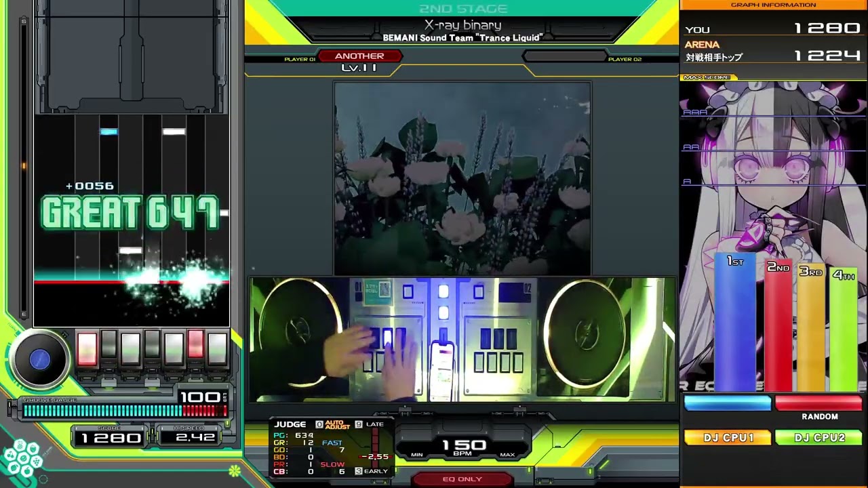
Task: Click the green citrus slice icon
Action: (235, 470)
